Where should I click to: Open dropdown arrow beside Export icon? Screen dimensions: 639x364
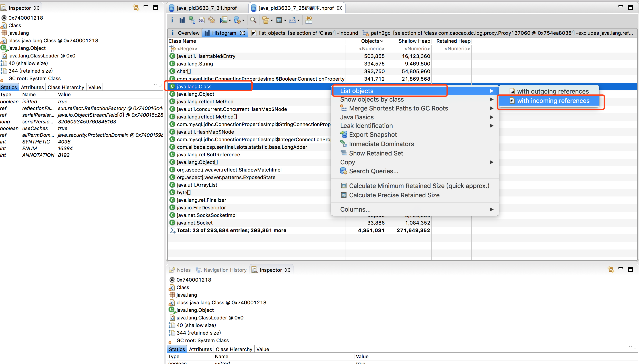click(299, 20)
